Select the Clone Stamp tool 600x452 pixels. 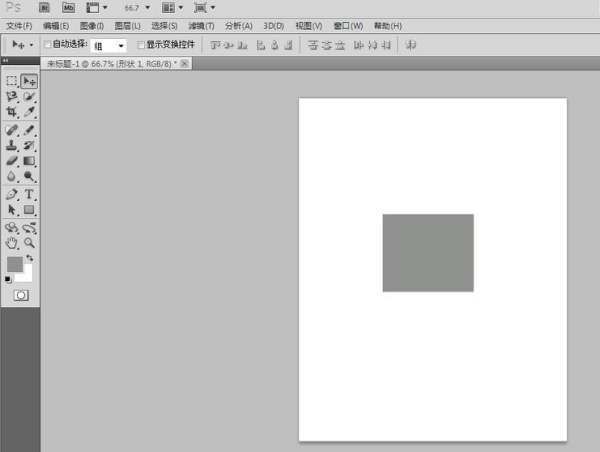tap(12, 145)
